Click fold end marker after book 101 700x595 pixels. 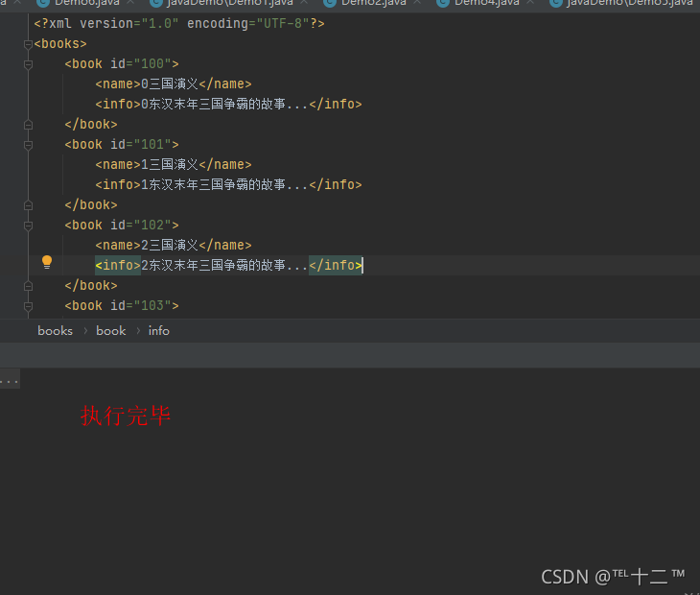coord(28,205)
